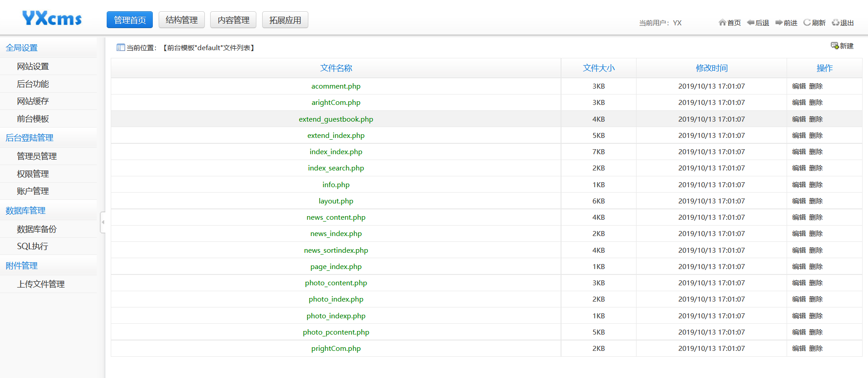Switch to the 内容管理 tab

tap(233, 20)
